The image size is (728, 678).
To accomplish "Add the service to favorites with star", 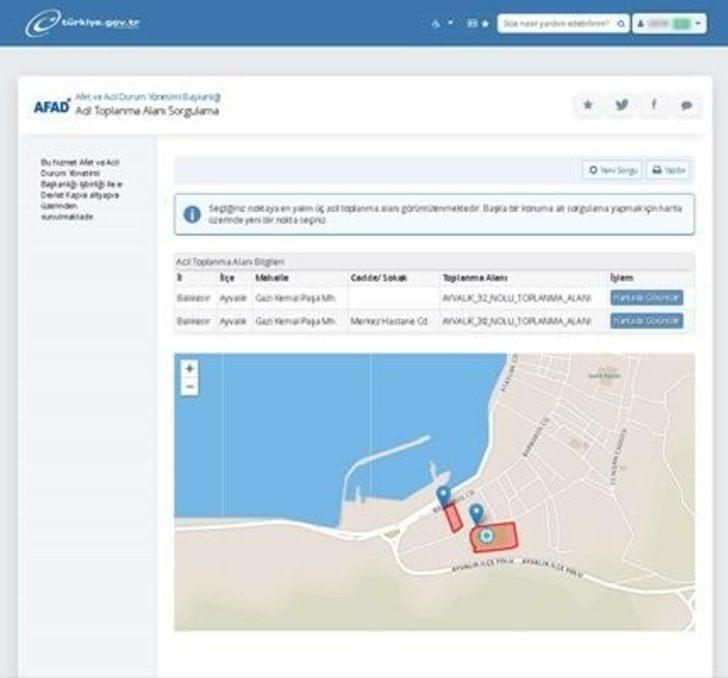I will click(588, 105).
